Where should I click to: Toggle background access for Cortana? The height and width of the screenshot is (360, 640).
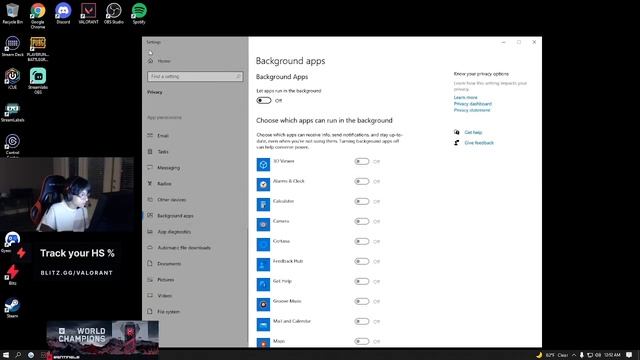tap(362, 242)
